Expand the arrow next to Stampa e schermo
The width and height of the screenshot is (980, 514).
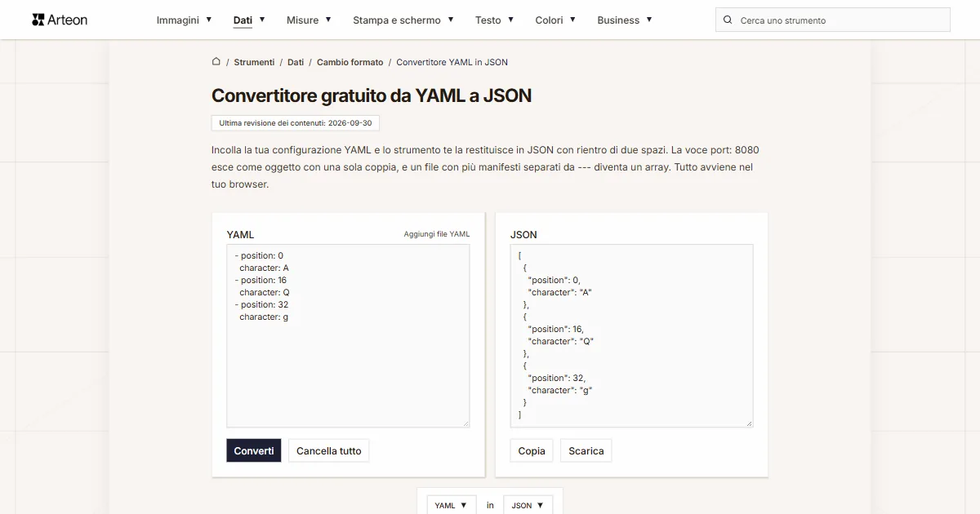(451, 19)
